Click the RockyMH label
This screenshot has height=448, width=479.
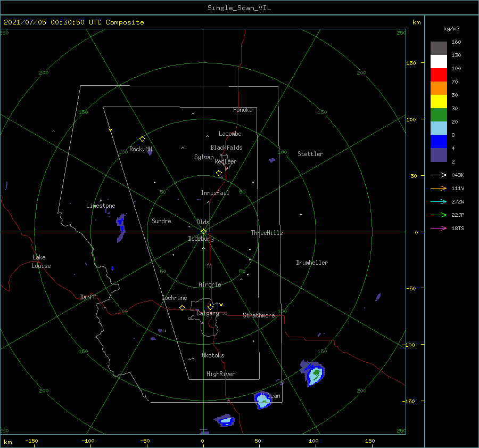click(x=141, y=149)
